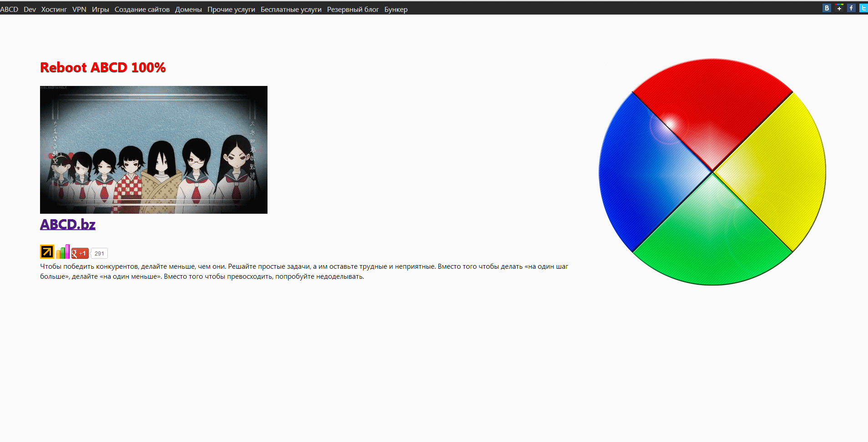Follow the ABCD.bz purple link
This screenshot has height=442, width=868.
click(68, 224)
